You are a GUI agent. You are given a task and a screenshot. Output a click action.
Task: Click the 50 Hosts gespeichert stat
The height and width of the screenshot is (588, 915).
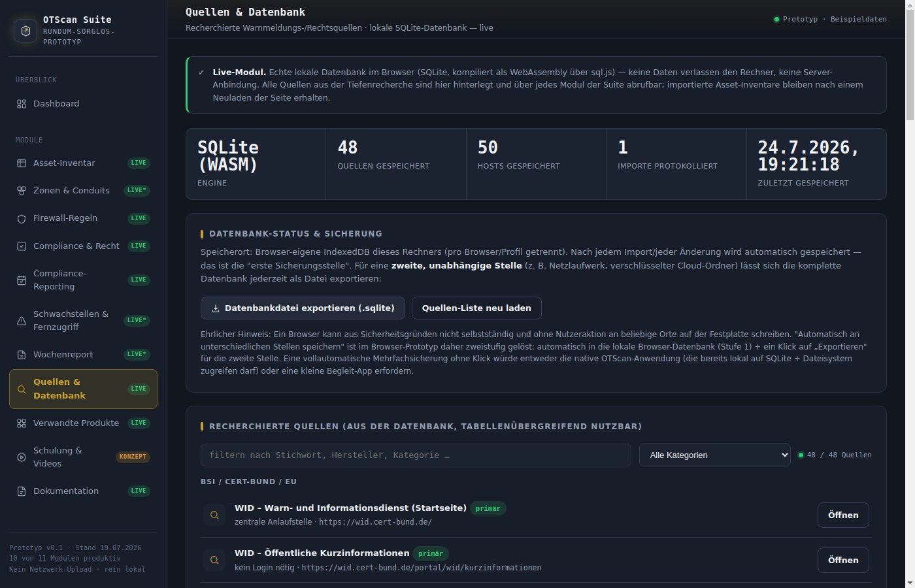[x=536, y=164]
